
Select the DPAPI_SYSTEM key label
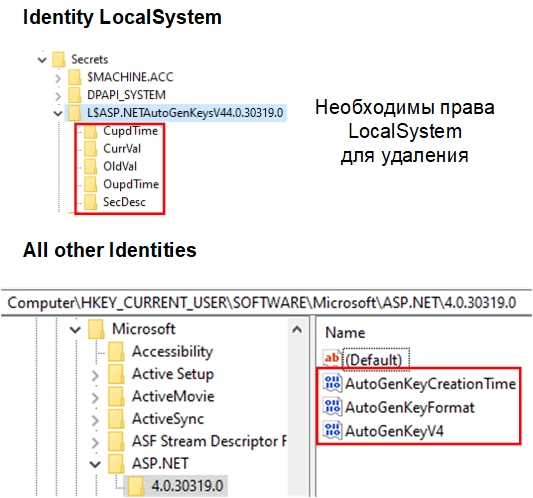126,95
